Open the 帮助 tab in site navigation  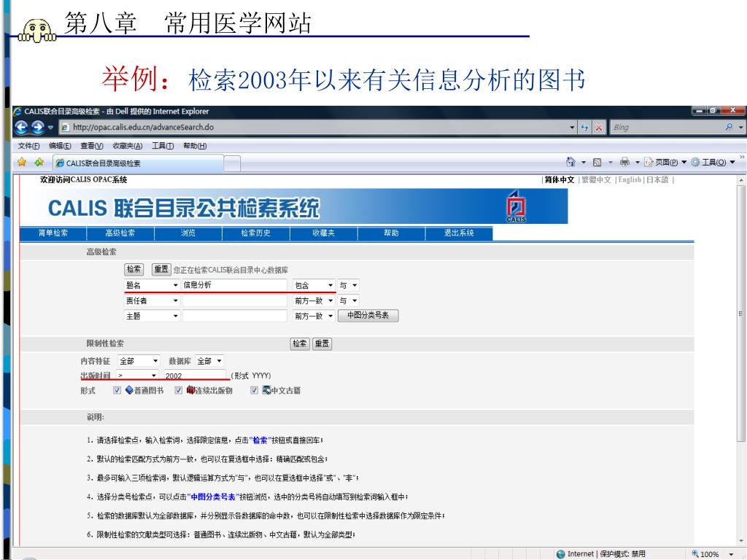[391, 233]
